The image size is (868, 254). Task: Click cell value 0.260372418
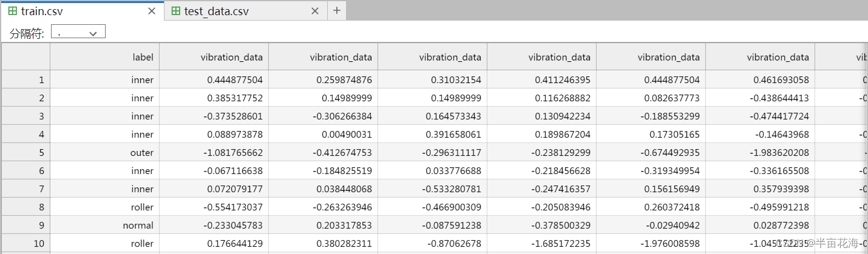coord(651,207)
